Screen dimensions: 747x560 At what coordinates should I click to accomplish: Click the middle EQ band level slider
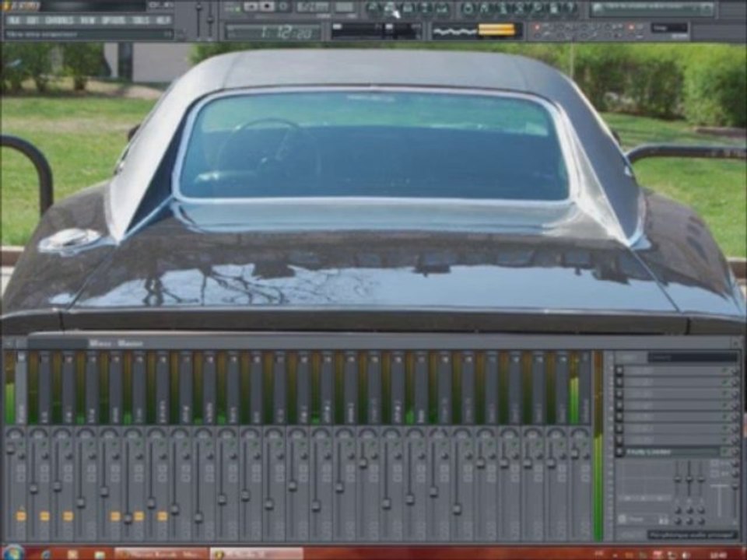click(x=689, y=478)
